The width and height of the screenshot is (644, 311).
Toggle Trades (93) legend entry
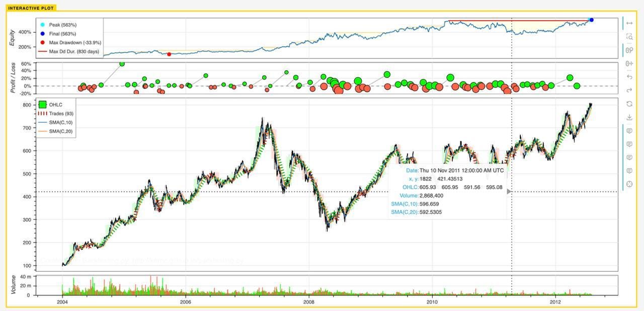click(55, 114)
